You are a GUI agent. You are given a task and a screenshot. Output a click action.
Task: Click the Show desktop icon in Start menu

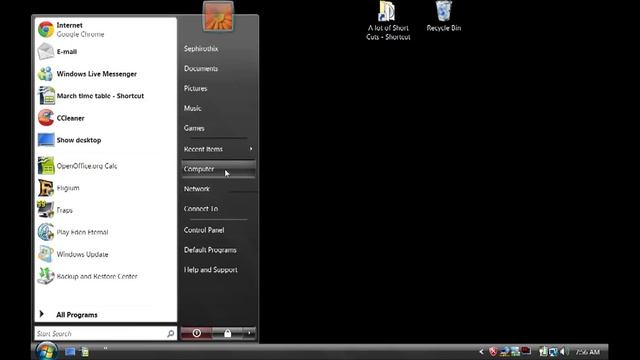click(46, 140)
